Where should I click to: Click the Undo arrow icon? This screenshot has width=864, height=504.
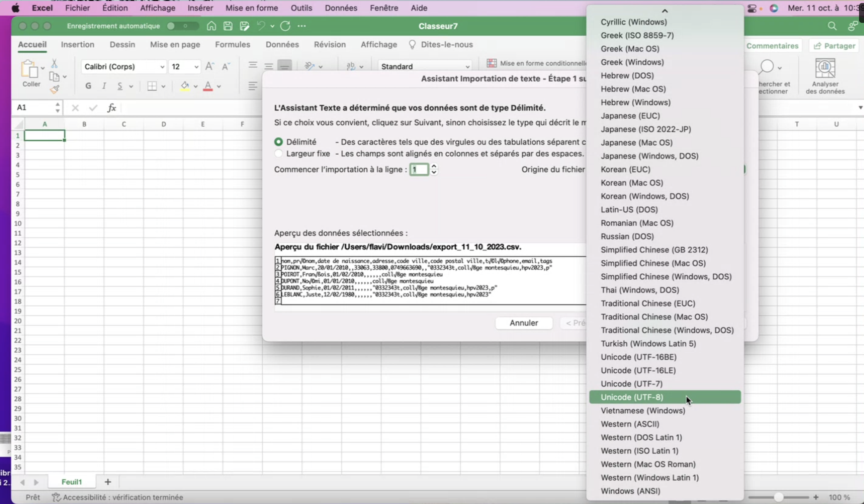coord(261,26)
